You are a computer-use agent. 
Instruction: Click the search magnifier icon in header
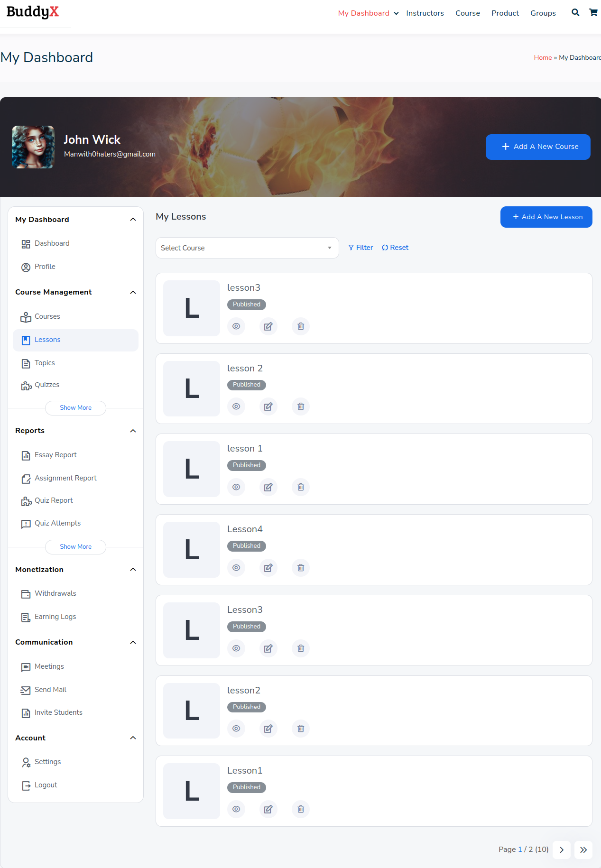click(575, 13)
